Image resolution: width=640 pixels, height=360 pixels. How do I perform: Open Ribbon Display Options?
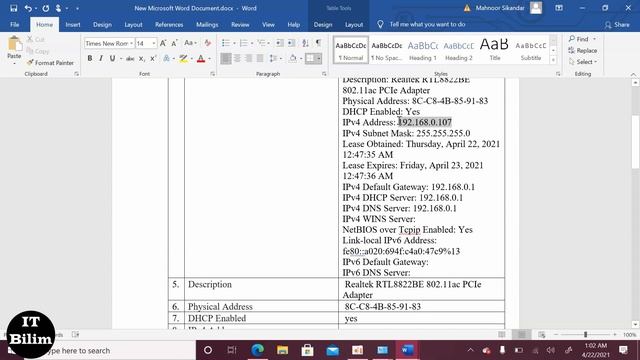559,8
